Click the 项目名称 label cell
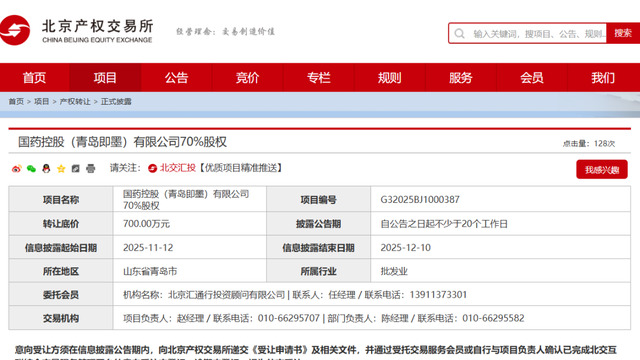 coord(61,200)
